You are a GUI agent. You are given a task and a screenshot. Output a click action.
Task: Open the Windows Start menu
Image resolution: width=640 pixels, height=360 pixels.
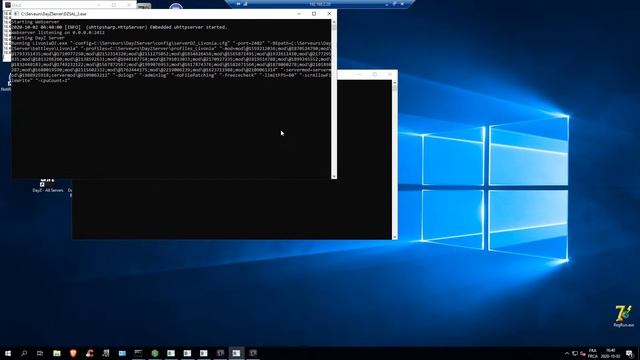coord(8,353)
